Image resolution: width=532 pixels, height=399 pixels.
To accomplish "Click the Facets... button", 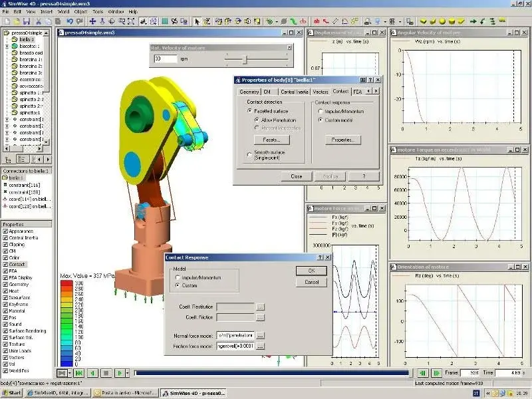I will tap(272, 140).
